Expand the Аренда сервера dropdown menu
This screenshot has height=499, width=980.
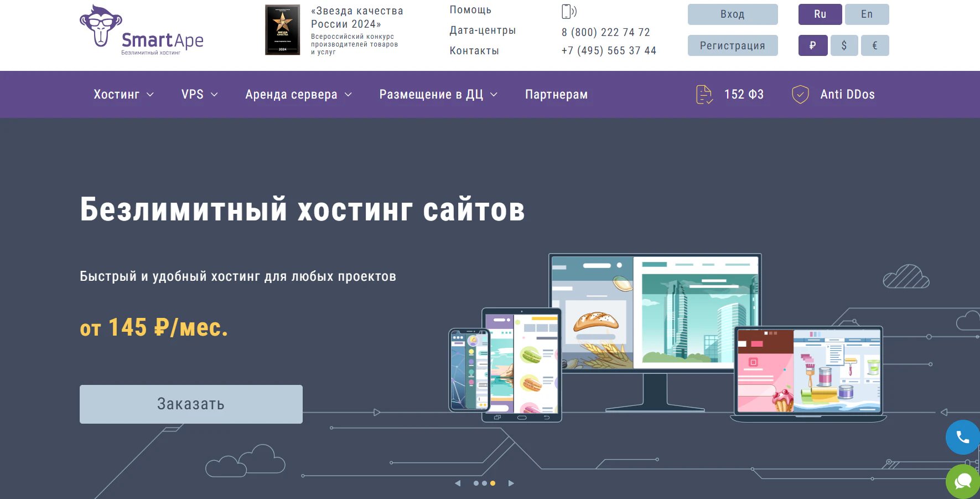coord(299,95)
